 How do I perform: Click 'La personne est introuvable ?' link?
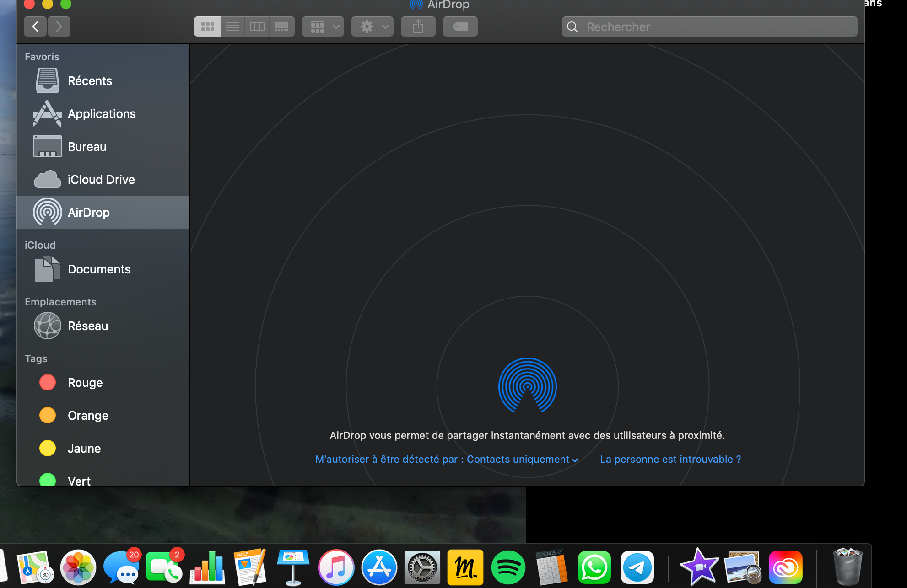[x=670, y=459]
